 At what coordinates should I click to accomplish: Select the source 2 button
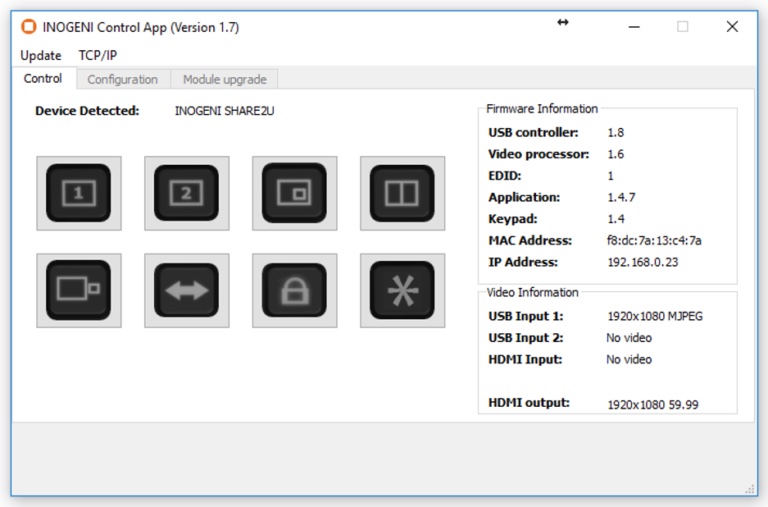click(x=187, y=193)
